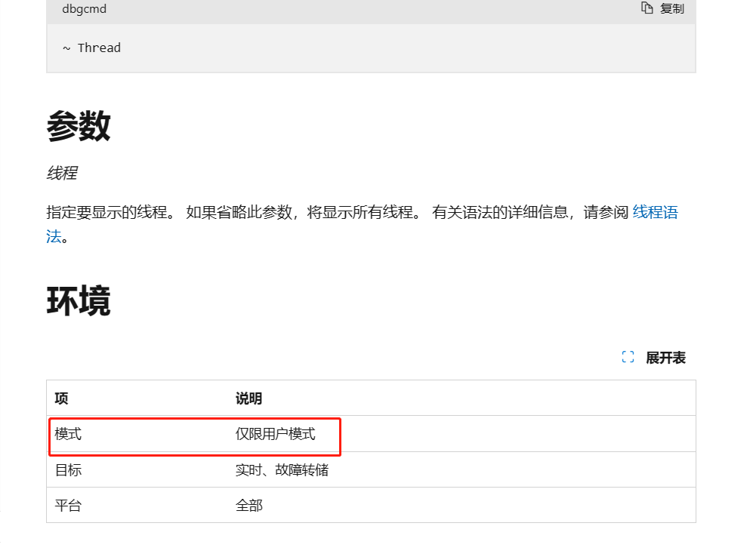Select the 目标 table cell
This screenshot has width=750, height=560.
coord(68,470)
